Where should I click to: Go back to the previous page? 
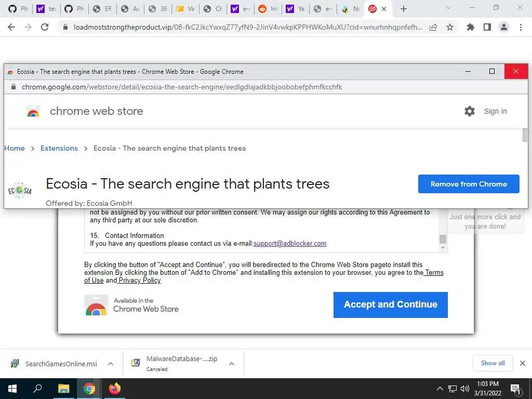tap(11, 27)
